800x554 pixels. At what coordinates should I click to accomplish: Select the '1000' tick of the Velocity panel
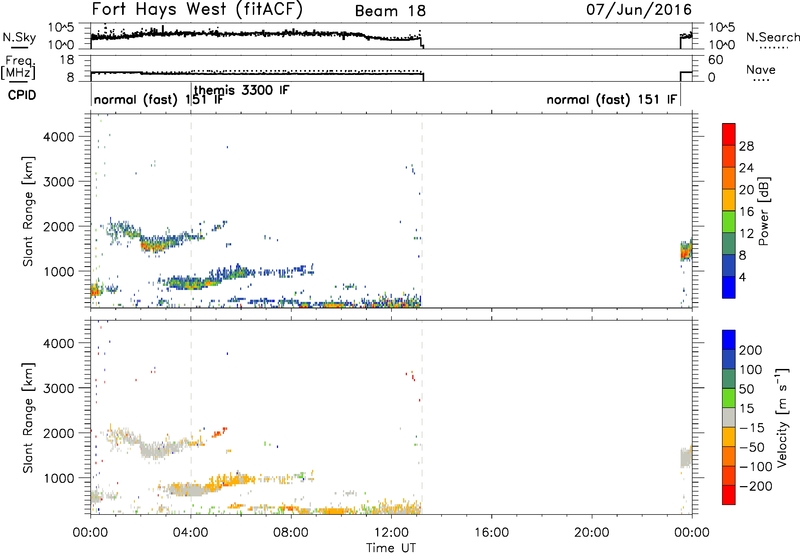pyautogui.click(x=58, y=478)
